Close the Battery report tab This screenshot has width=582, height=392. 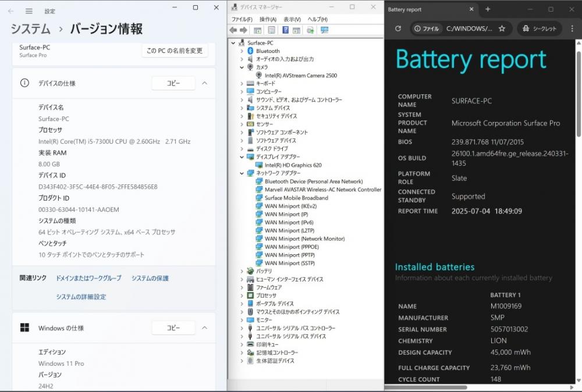point(471,9)
